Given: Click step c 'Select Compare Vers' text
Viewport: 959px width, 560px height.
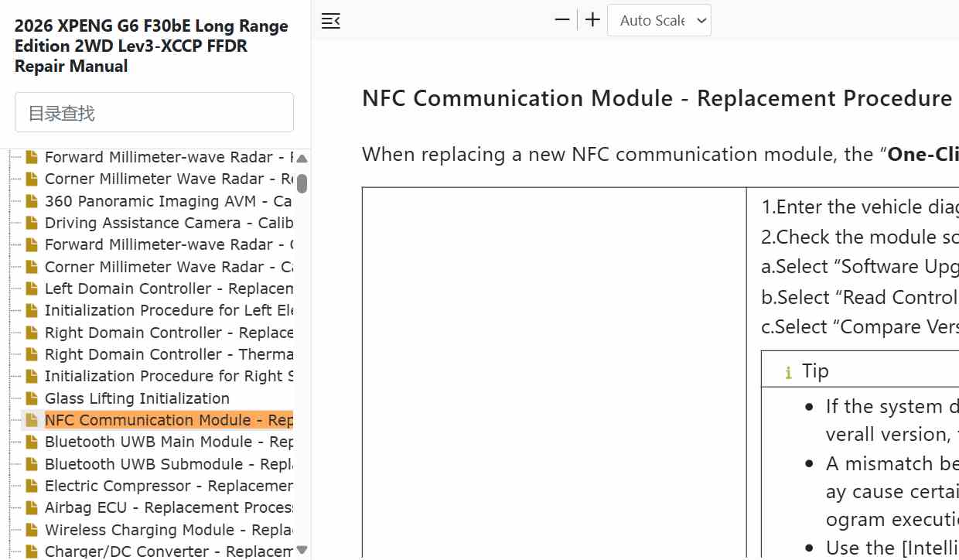Looking at the screenshot, I should 860,326.
